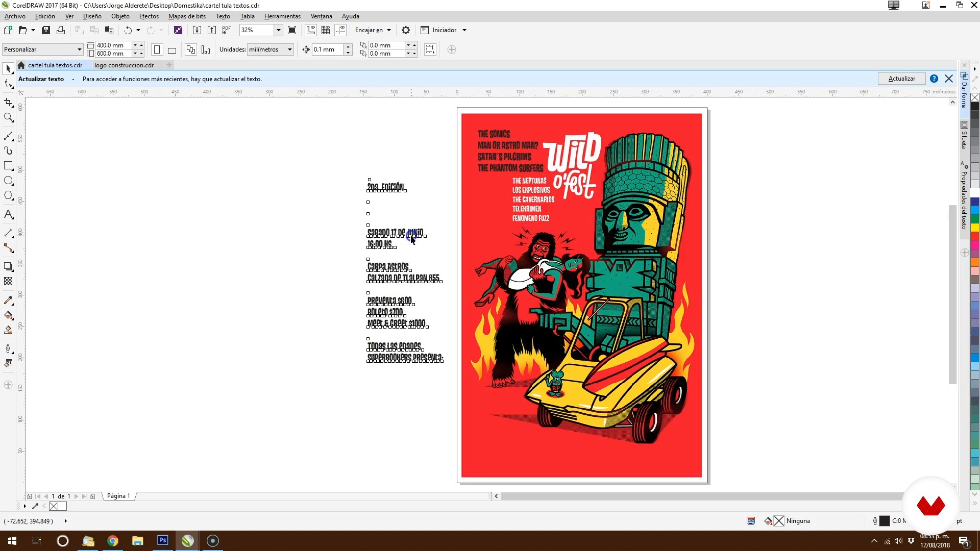Open the Undo history dropdown arrow

coord(138,30)
